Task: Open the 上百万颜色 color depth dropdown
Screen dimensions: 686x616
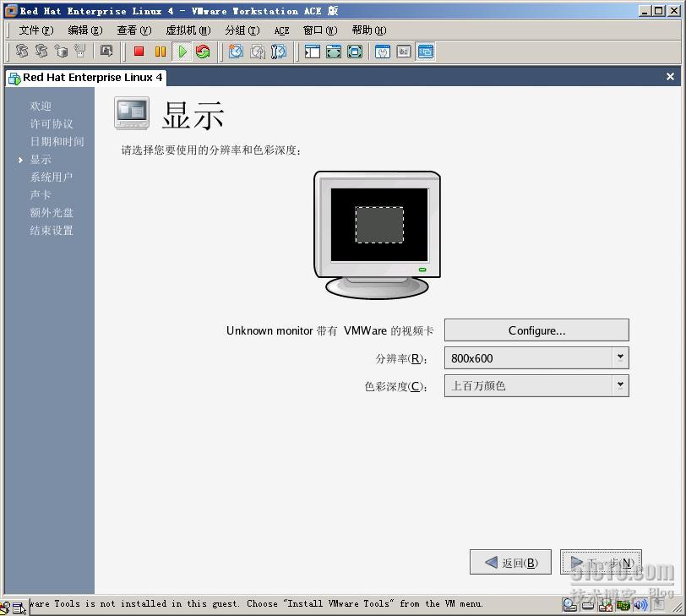Action: point(536,386)
